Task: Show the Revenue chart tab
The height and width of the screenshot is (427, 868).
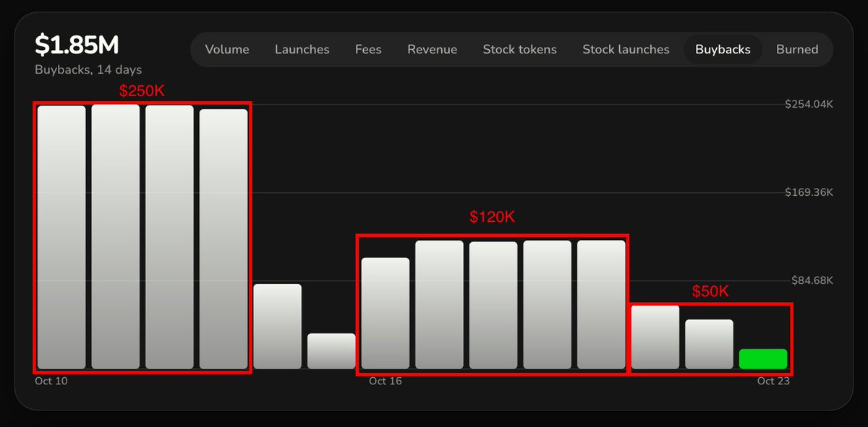Action: [433, 50]
